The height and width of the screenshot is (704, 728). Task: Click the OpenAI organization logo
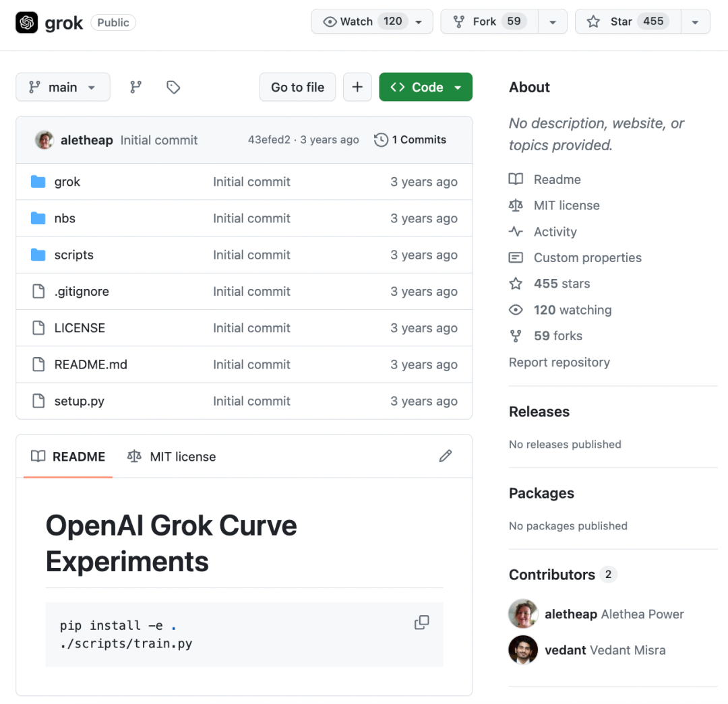pos(26,22)
